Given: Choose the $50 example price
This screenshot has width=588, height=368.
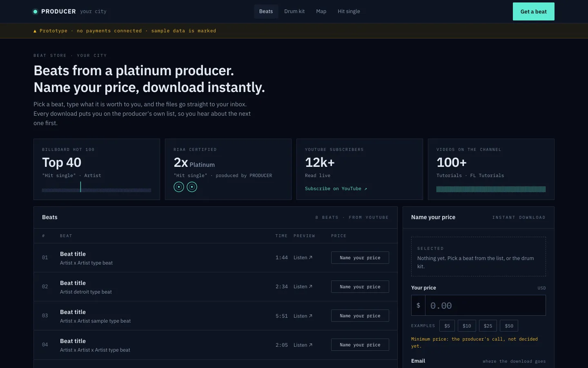Looking at the screenshot, I should click(x=509, y=326).
